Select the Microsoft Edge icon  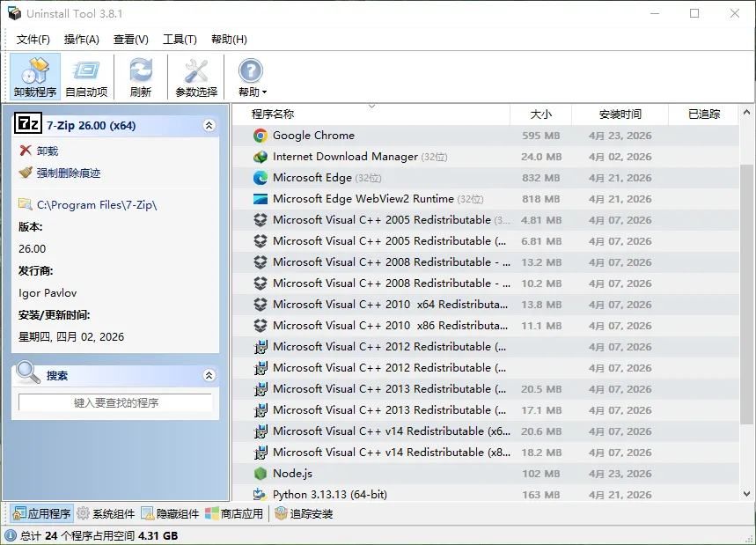coord(261,178)
